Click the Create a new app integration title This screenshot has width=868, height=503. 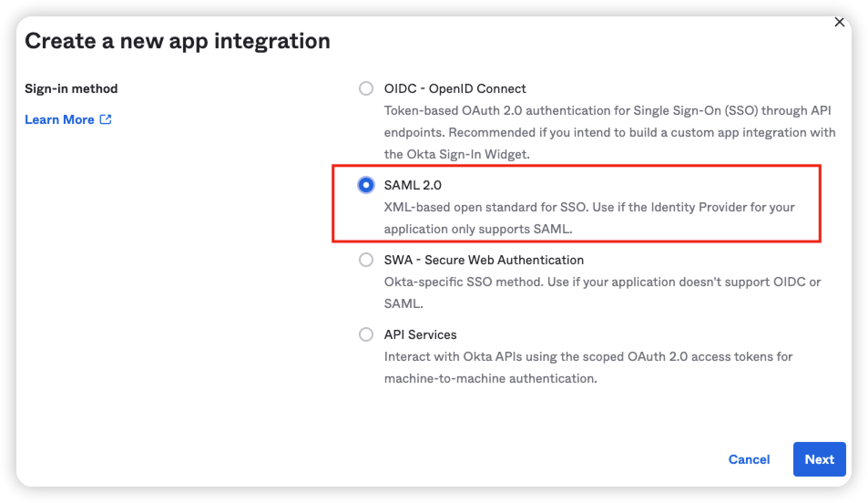(179, 41)
